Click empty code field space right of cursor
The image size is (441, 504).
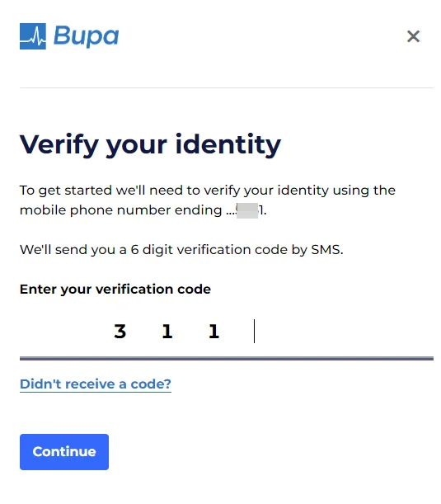344,331
